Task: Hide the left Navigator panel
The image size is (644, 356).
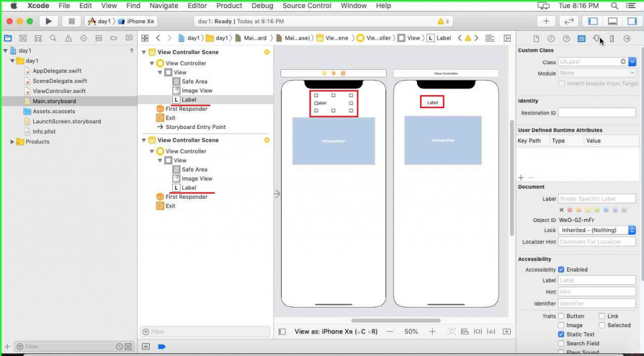Action: [x=592, y=21]
